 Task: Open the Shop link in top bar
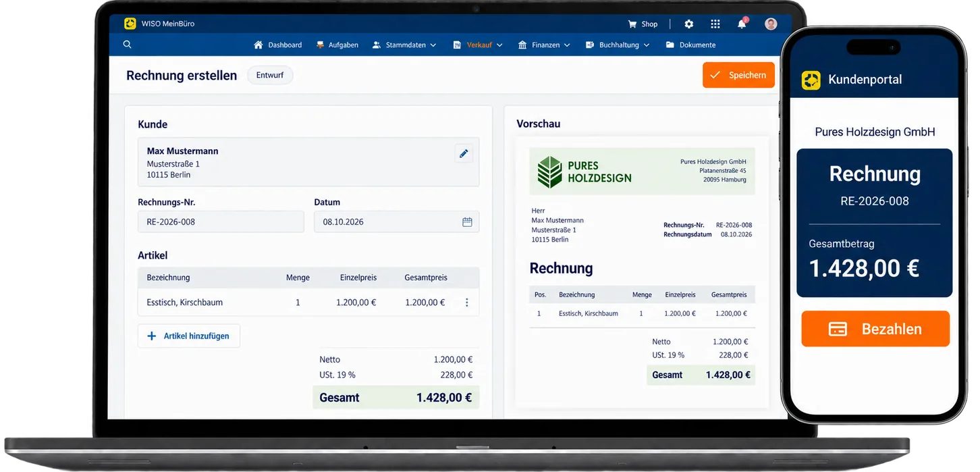coord(643,24)
